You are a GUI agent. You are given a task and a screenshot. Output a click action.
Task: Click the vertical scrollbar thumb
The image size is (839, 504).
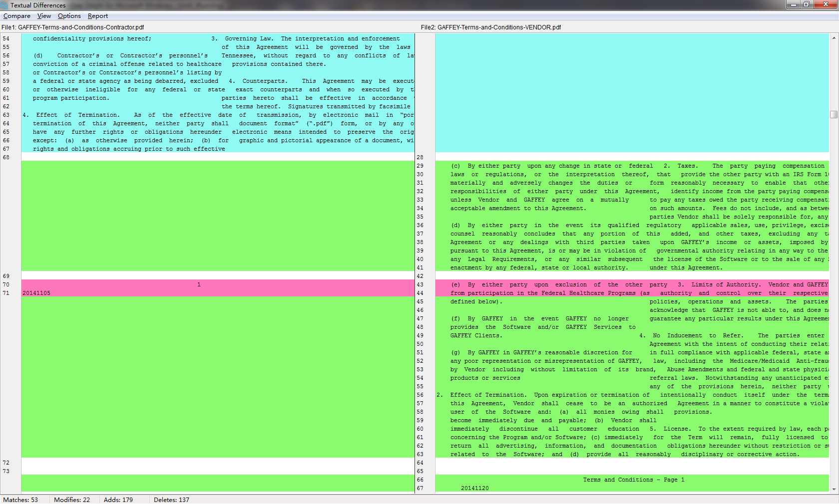tap(834, 114)
